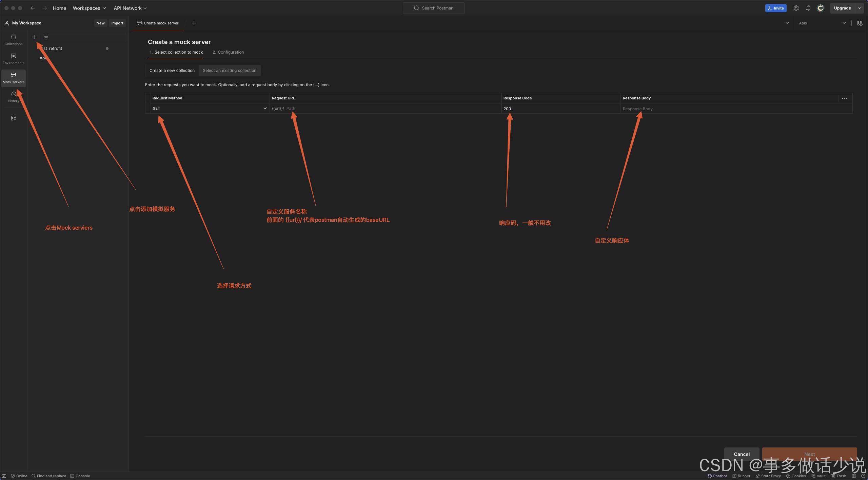Click the Collections panel icon

click(x=13, y=40)
